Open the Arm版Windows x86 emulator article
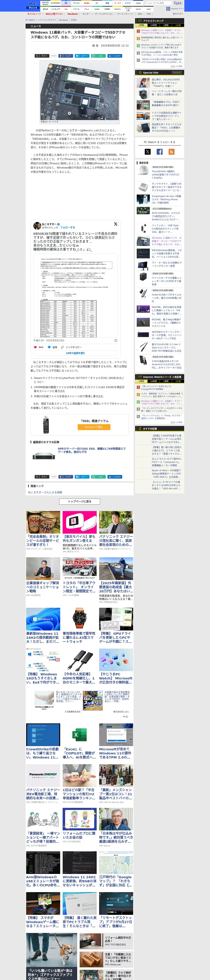 tap(43, 869)
